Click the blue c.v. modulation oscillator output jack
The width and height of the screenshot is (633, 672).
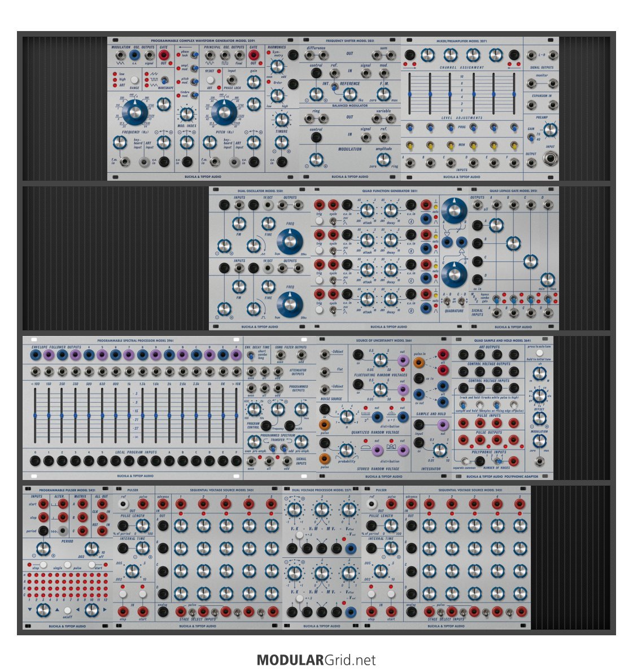[134, 55]
